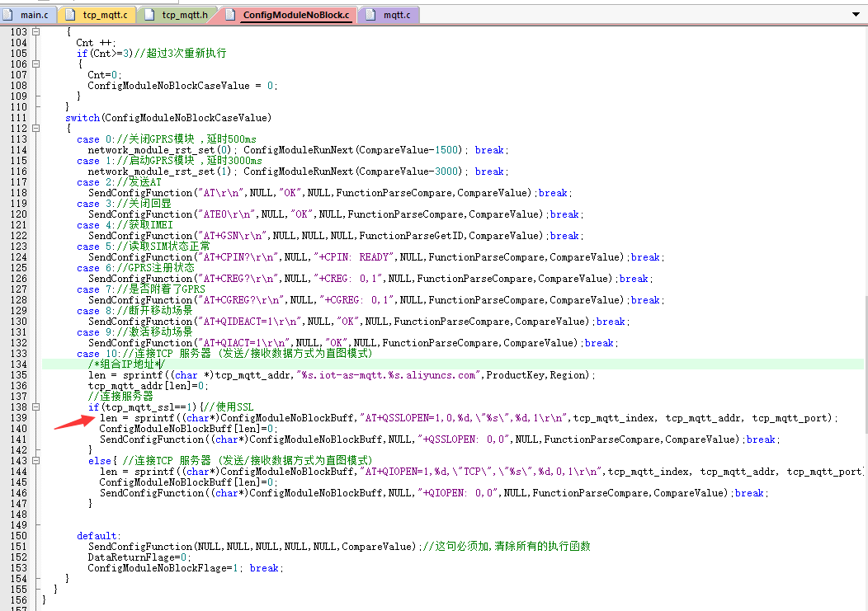868x611 pixels.
Task: Fold the switch body at line 112
Action: coord(34,129)
